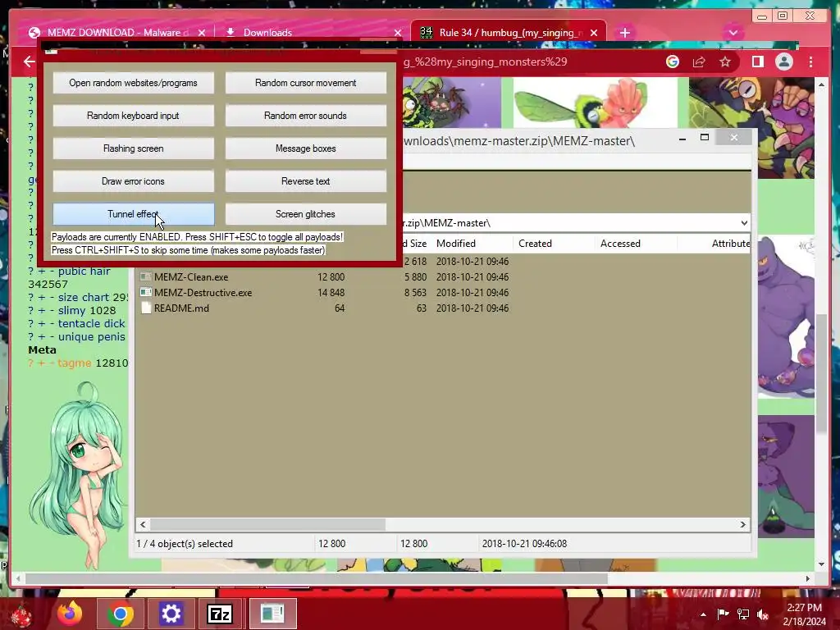
Task: Select the README.md row name
Action: click(x=181, y=308)
